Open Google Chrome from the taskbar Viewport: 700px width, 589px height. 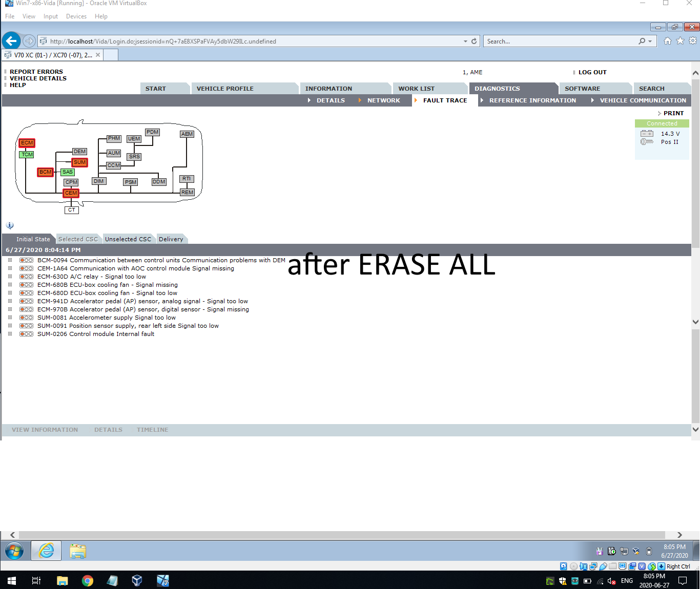point(88,580)
